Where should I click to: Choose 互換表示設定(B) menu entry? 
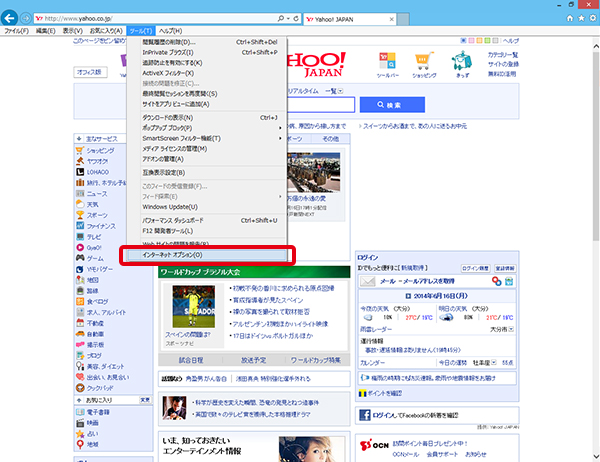coord(207,173)
